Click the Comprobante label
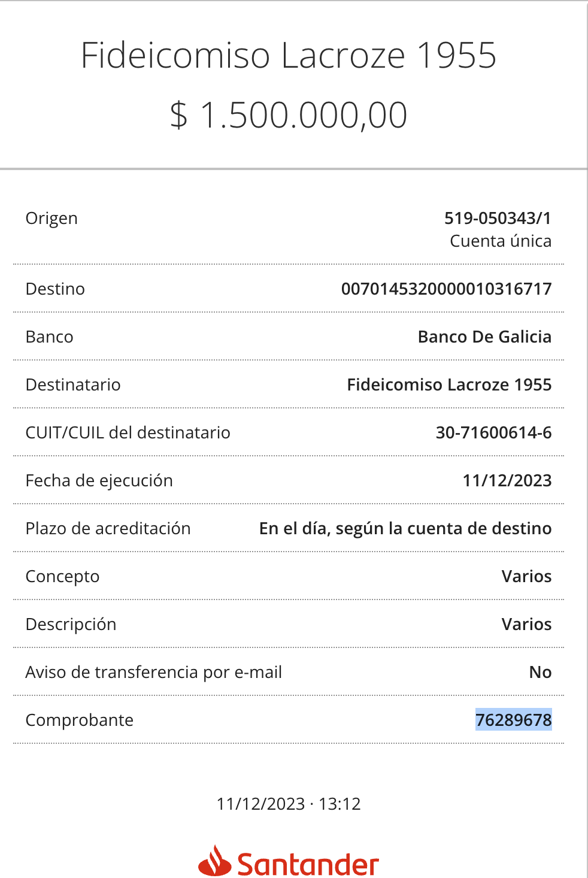 (x=80, y=720)
